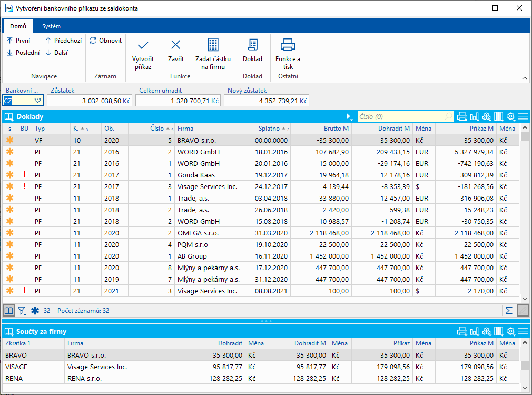Click columns icon in Součty za firmy header
The width and height of the screenshot is (532, 395).
498,331
